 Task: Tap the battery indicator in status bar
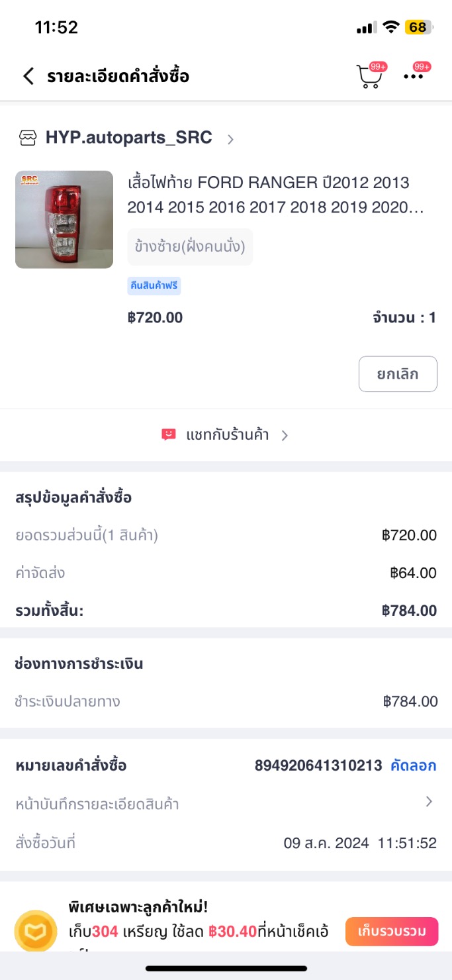pos(418,27)
